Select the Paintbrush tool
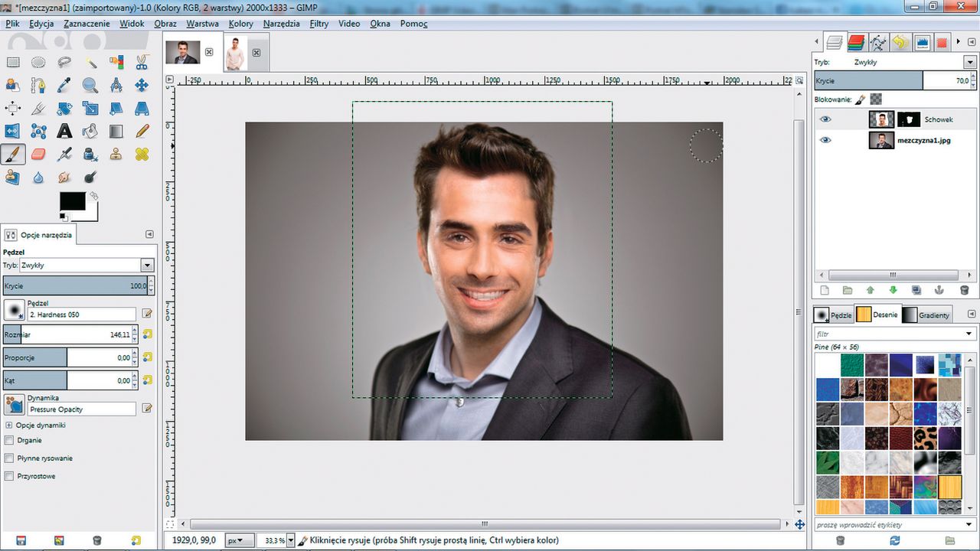Viewport: 980px width, 551px height. tap(13, 154)
